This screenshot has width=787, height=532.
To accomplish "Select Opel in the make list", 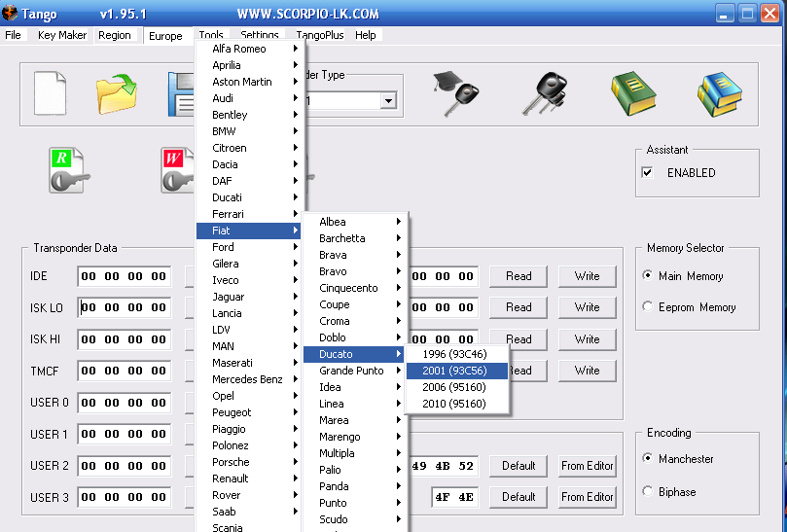I will (249, 396).
